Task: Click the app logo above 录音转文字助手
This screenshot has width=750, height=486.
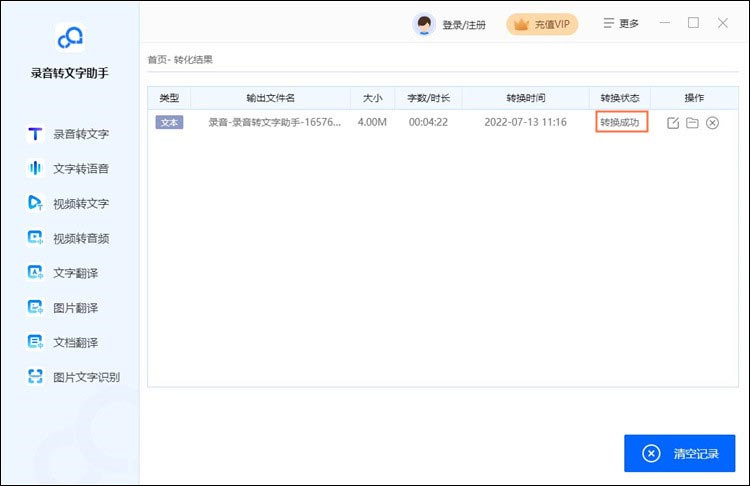Action: click(x=70, y=37)
